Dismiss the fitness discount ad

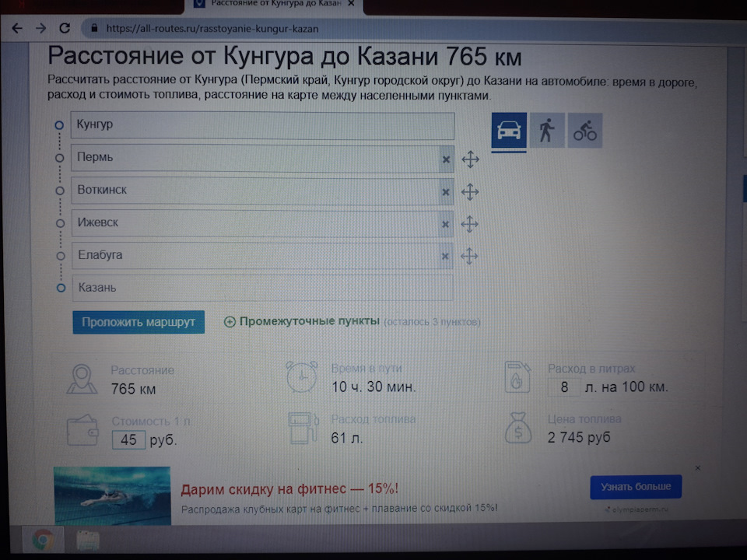[x=696, y=467]
